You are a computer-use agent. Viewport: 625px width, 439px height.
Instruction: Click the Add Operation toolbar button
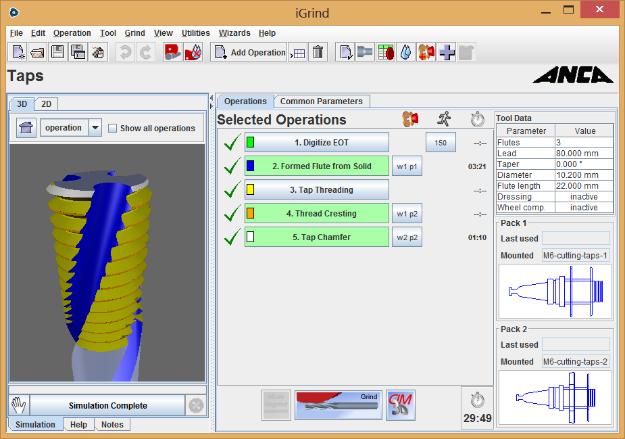click(x=249, y=52)
